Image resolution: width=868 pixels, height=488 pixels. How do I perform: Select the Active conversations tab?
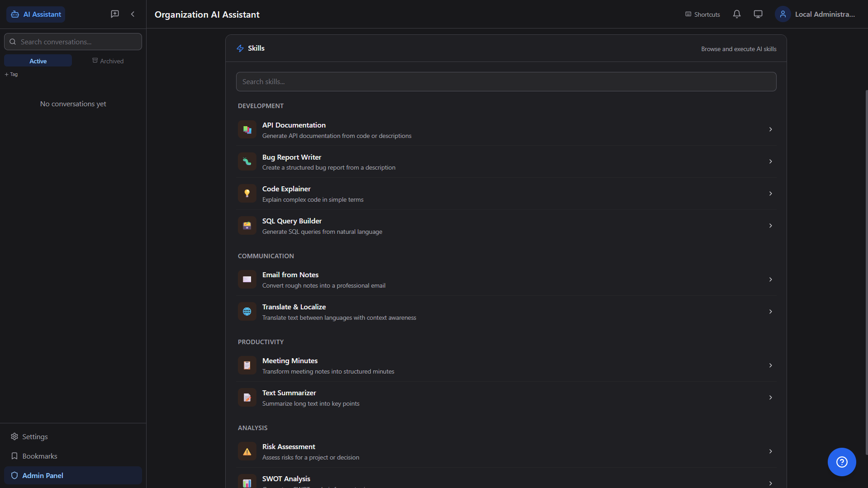pos(38,61)
